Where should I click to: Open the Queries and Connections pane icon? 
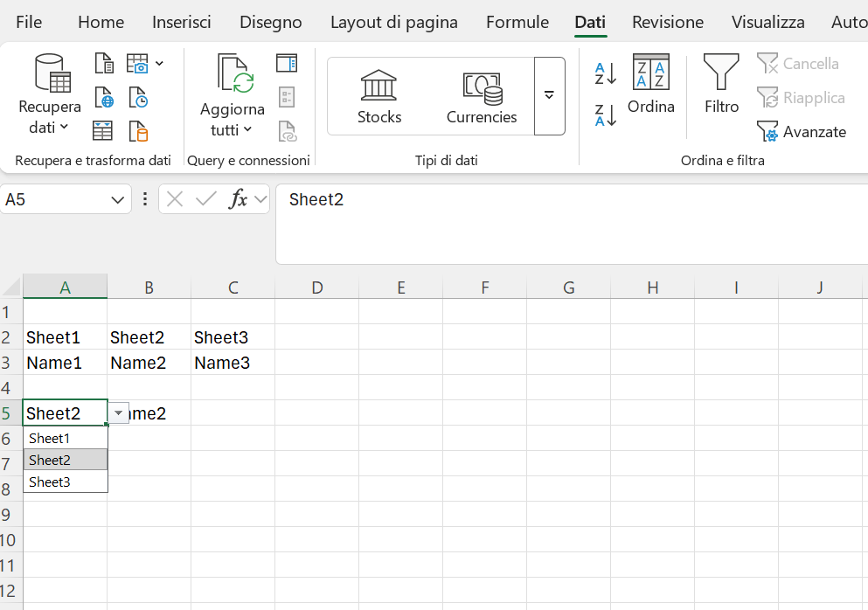[x=287, y=64]
